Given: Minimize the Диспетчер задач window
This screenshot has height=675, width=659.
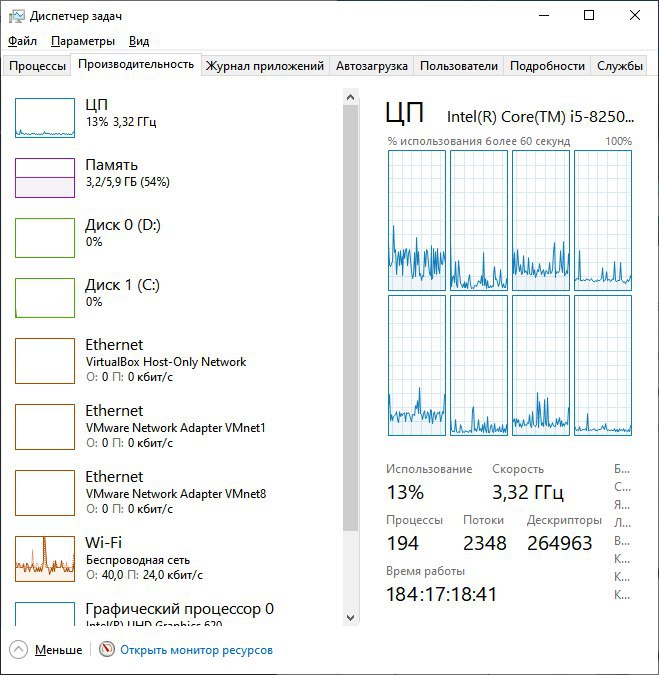Looking at the screenshot, I should click(x=544, y=15).
